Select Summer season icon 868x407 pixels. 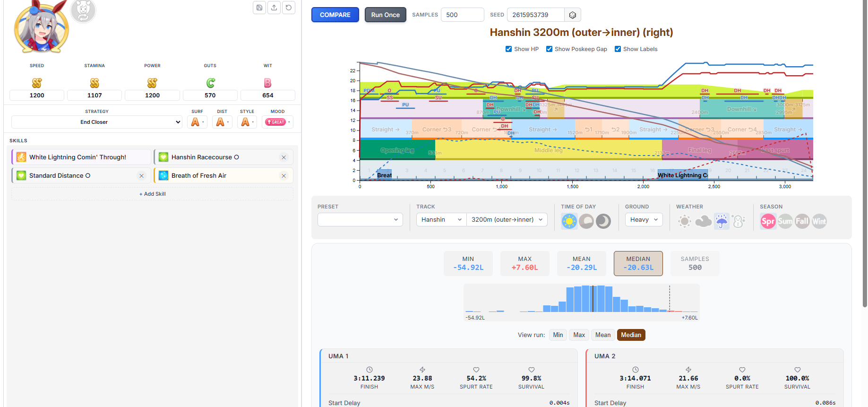(785, 221)
